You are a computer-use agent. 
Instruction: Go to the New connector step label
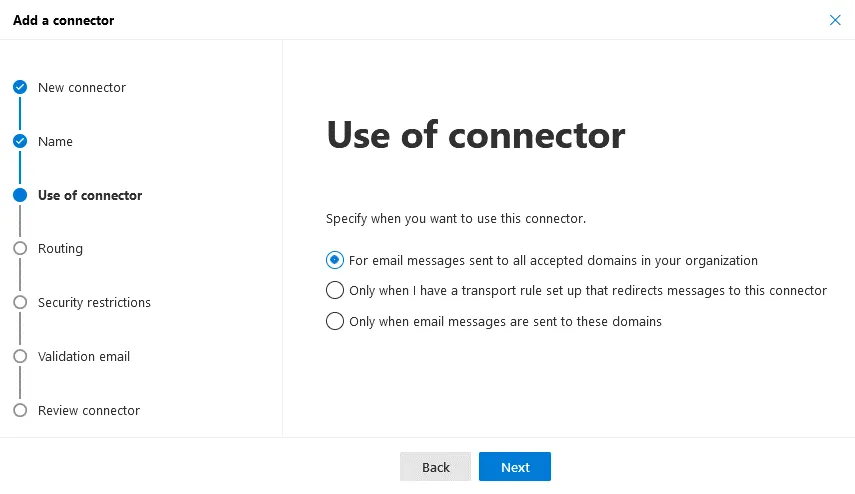tap(82, 88)
